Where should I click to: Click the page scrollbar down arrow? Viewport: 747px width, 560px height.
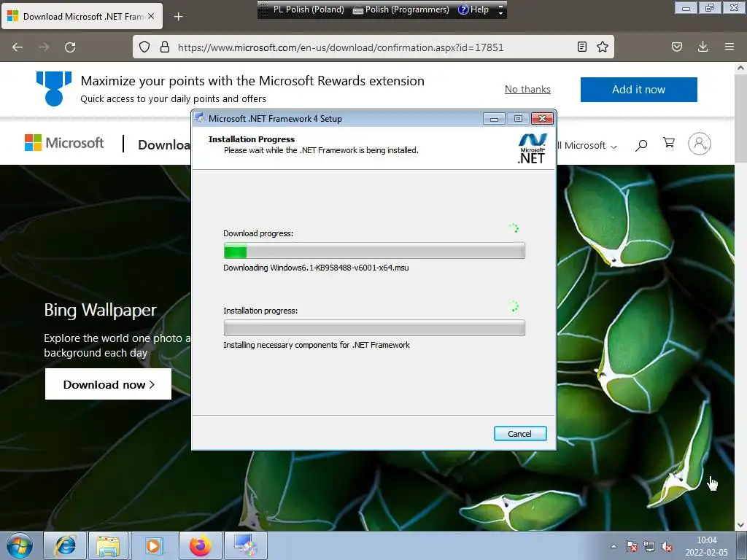pos(740,525)
